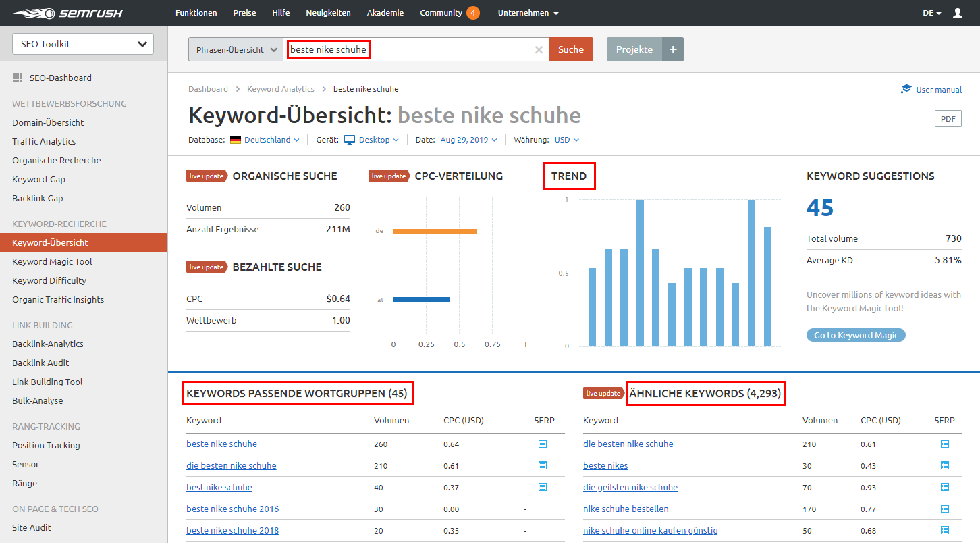Click the Projekte button

(x=634, y=49)
